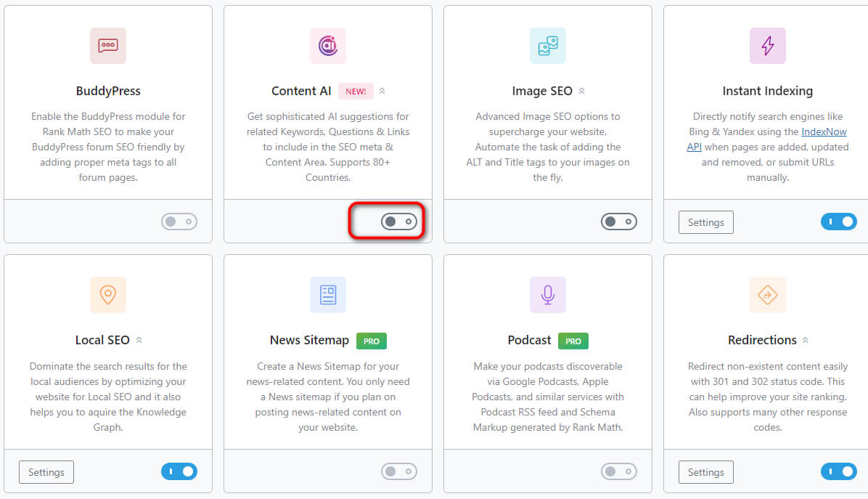Screen dimensions: 868x499
Task: Enable the Content AI module toggle
Action: pyautogui.click(x=399, y=222)
